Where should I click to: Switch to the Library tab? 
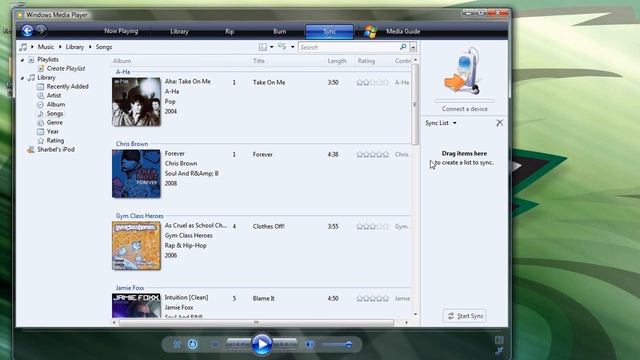(179, 31)
